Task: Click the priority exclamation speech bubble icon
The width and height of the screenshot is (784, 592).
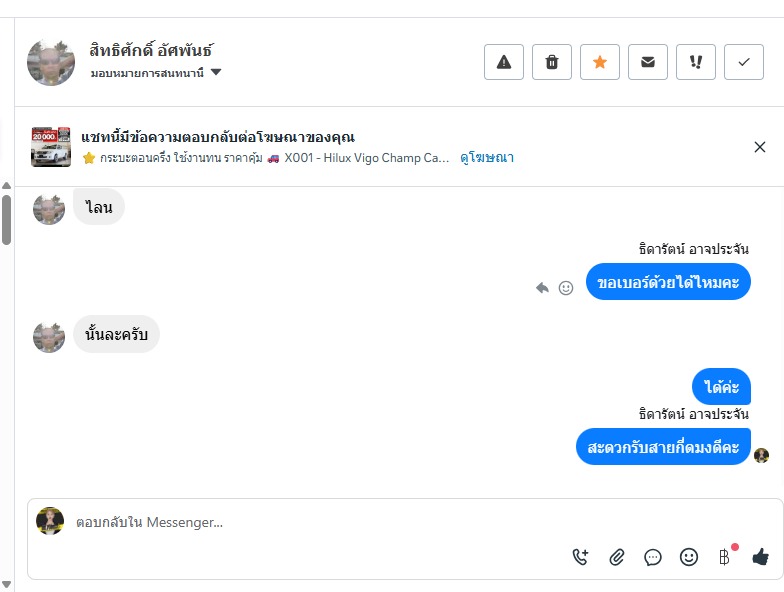Action: click(696, 62)
